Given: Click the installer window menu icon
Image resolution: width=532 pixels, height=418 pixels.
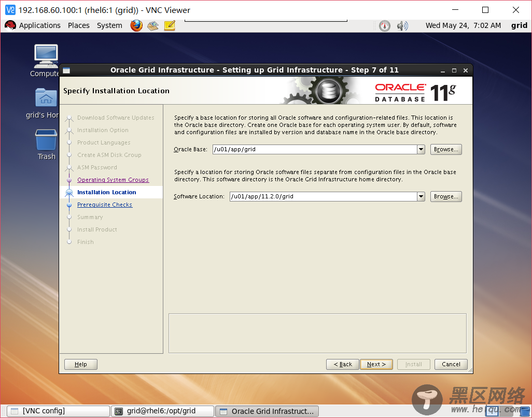Looking at the screenshot, I should [x=66, y=70].
